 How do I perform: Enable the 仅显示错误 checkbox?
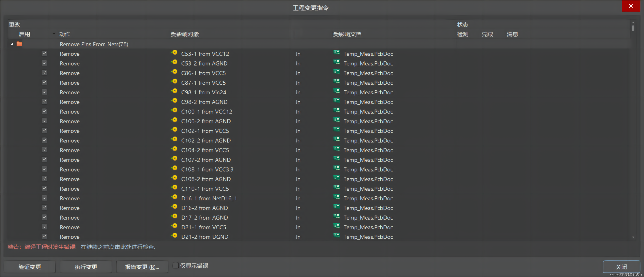click(x=175, y=265)
